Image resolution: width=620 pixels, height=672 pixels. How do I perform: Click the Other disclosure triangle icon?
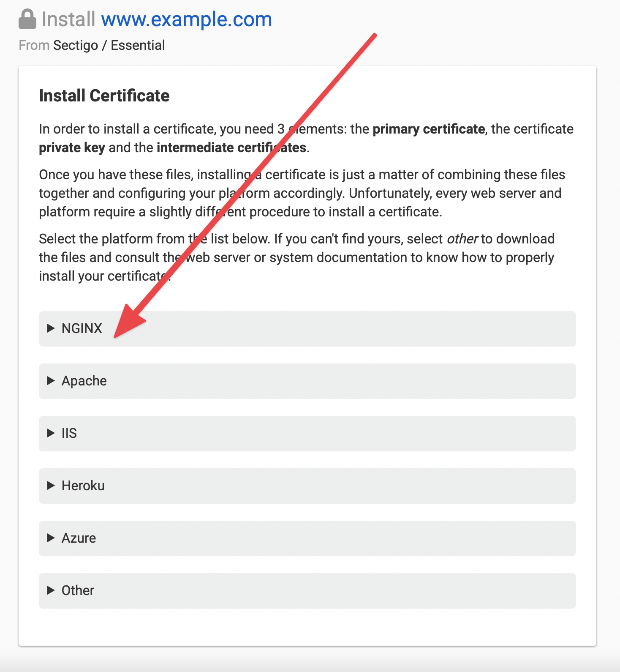click(51, 590)
